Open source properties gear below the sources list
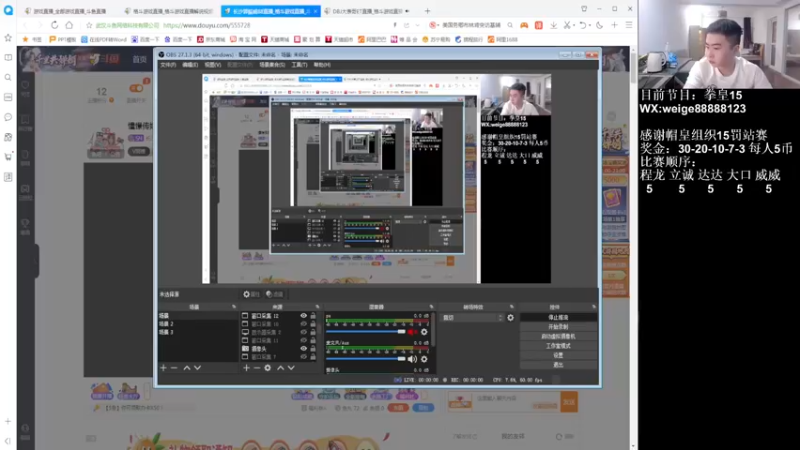Screen dimensions: 800x450 pos(267,368)
